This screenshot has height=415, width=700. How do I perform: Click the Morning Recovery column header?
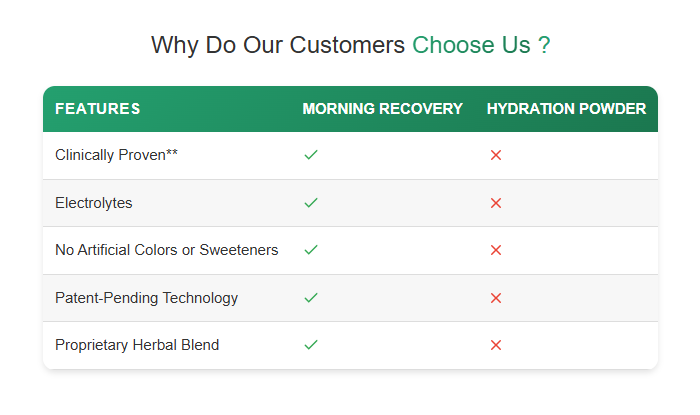(x=382, y=109)
